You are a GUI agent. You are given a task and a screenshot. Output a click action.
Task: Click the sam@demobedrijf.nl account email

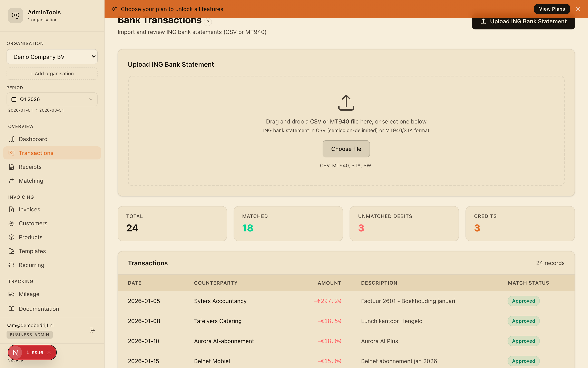[30, 325]
